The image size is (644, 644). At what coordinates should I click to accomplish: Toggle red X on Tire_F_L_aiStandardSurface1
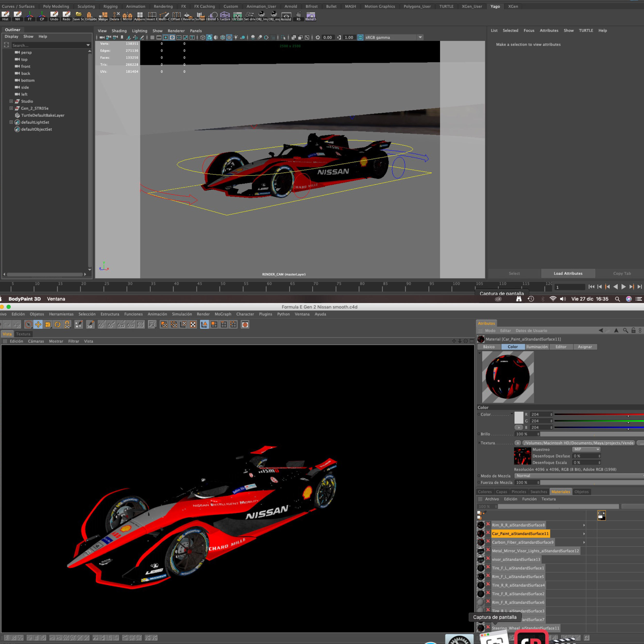tap(488, 567)
